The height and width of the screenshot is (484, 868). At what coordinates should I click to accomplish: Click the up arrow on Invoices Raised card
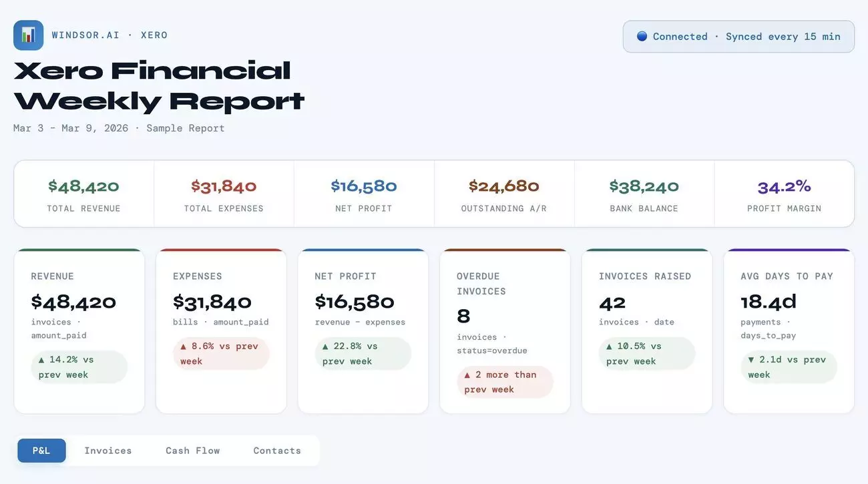point(608,345)
